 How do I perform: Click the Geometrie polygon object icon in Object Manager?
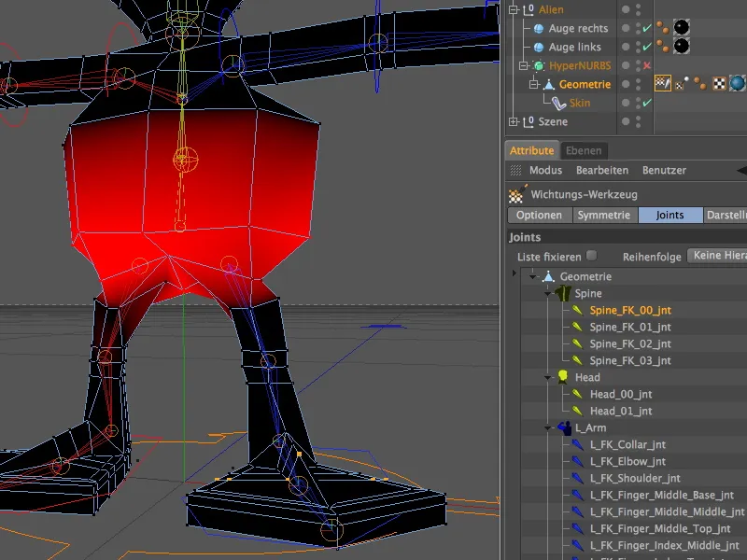coord(549,84)
